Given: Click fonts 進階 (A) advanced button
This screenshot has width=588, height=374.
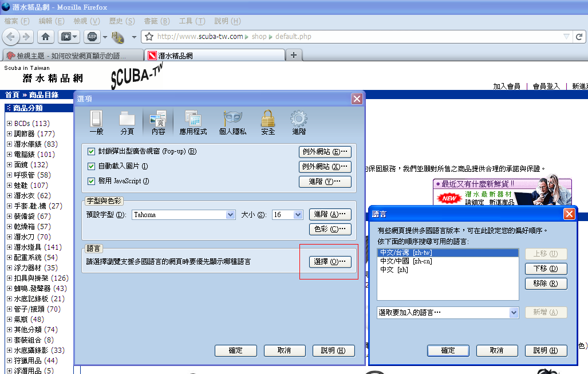Looking at the screenshot, I should pyautogui.click(x=330, y=214).
